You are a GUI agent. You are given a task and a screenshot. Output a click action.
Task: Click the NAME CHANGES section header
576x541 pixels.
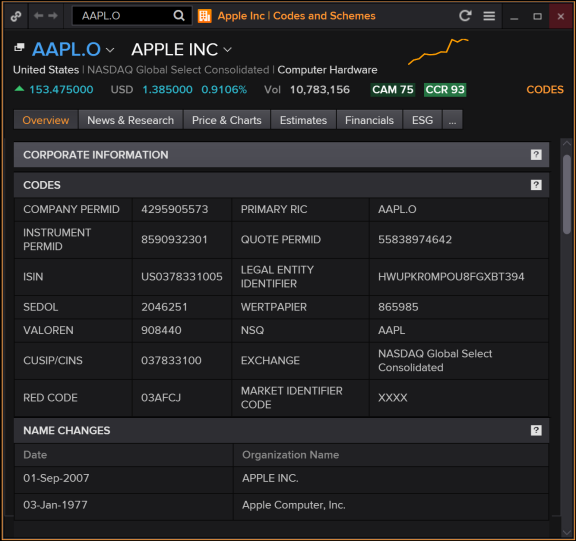click(281, 430)
